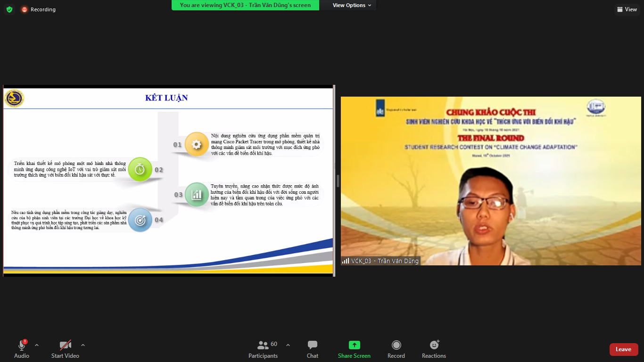Click the green screen-sharing notification banner

pos(245,5)
